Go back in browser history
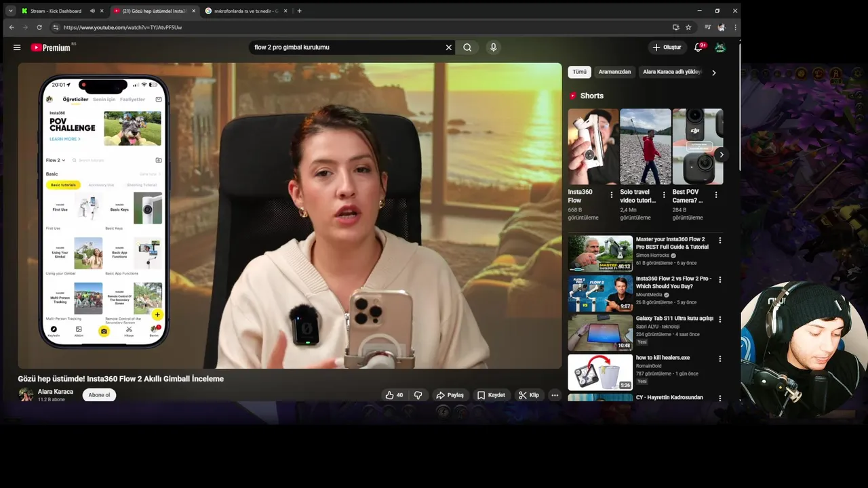 (x=12, y=27)
